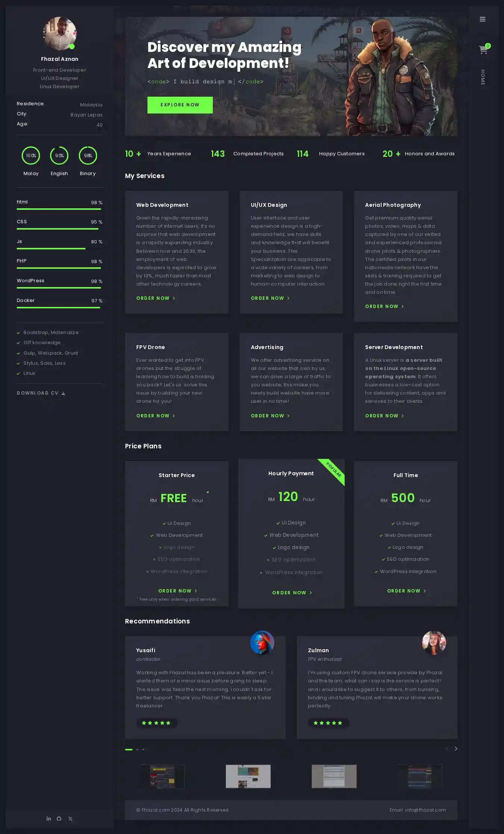Click the Docker skill progress bar
This screenshot has height=834, width=504.
click(x=59, y=308)
